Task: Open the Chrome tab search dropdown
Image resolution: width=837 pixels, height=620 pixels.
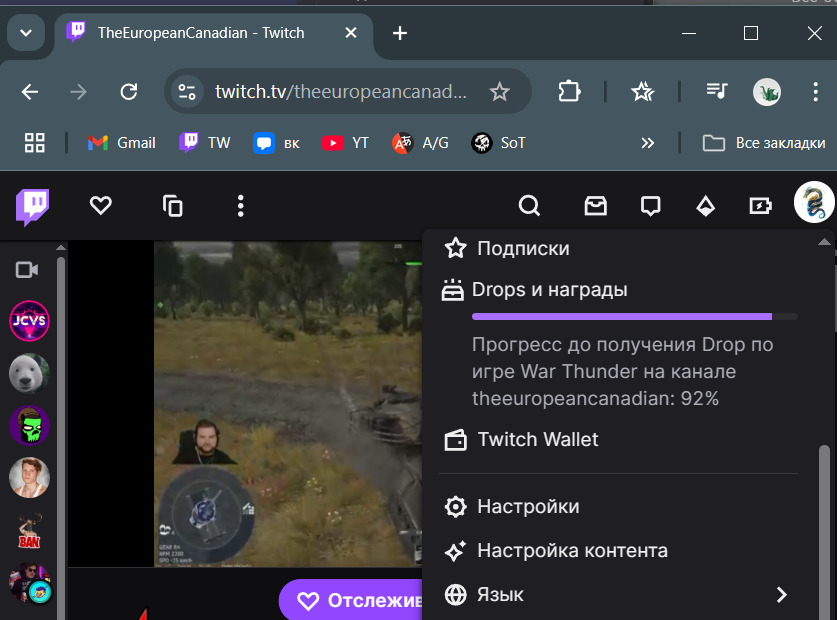Action: click(x=26, y=33)
